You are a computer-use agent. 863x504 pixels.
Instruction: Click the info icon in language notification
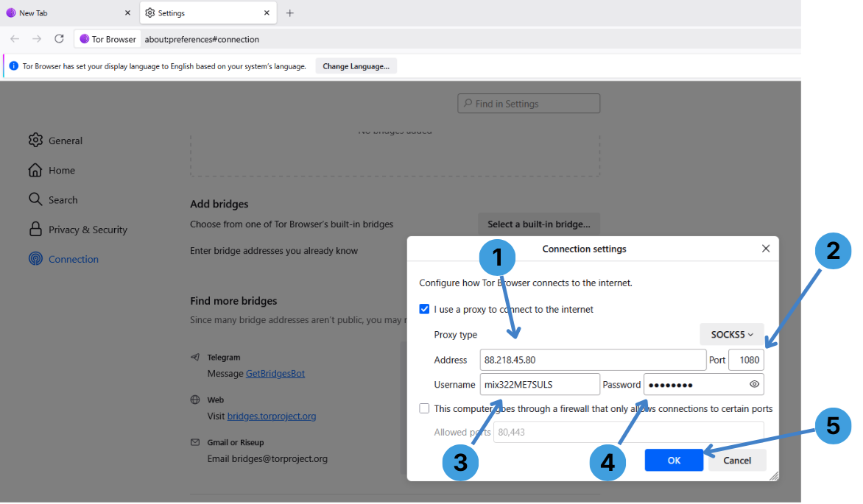click(x=14, y=66)
